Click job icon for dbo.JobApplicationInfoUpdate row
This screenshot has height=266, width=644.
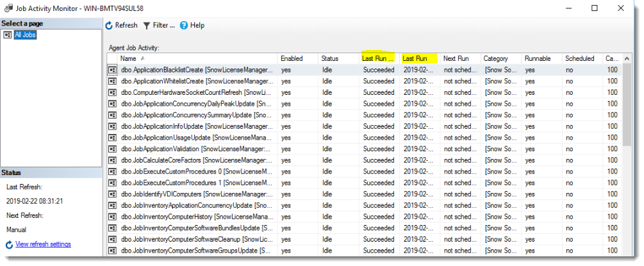112,126
